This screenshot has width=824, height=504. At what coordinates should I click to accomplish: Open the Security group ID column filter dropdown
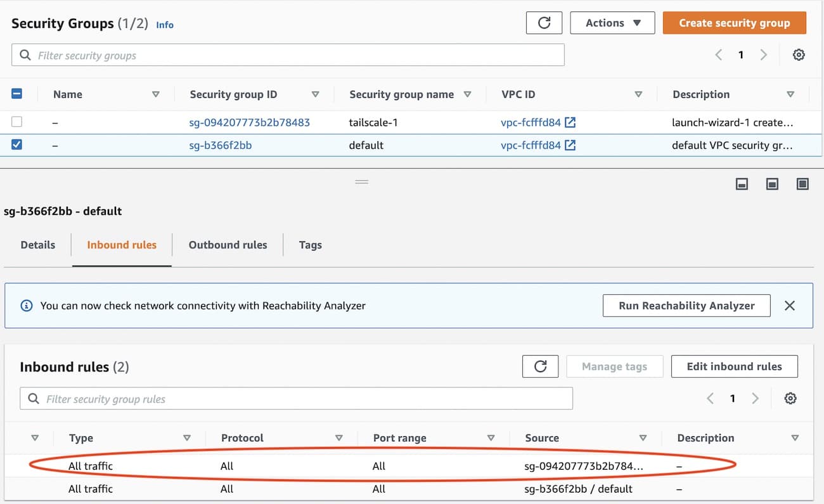tap(316, 94)
